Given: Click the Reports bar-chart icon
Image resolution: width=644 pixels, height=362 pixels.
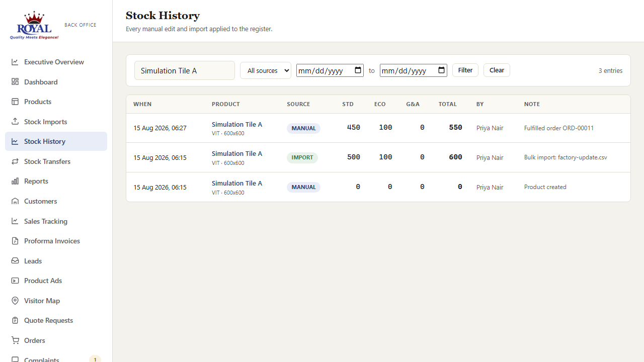Looking at the screenshot, I should coord(15,181).
